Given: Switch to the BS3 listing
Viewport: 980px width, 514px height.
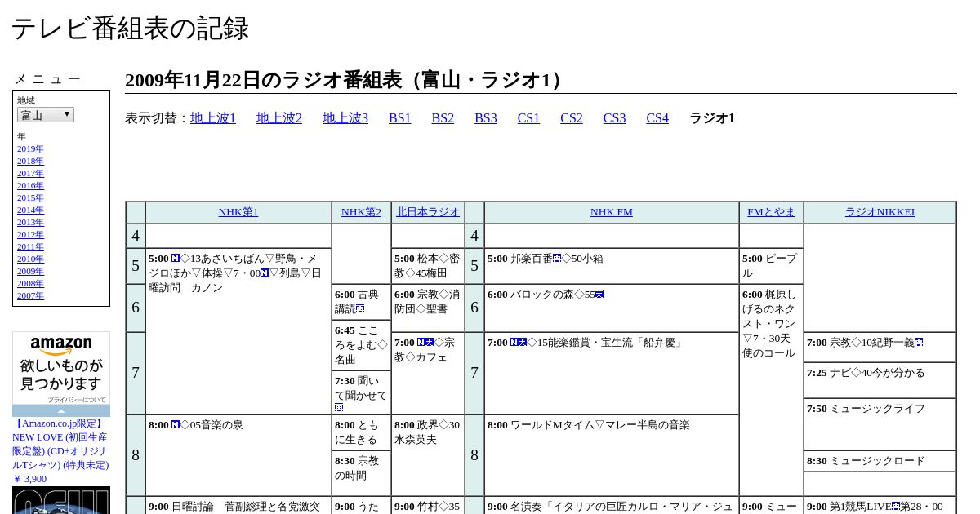Looking at the screenshot, I should tap(486, 118).
